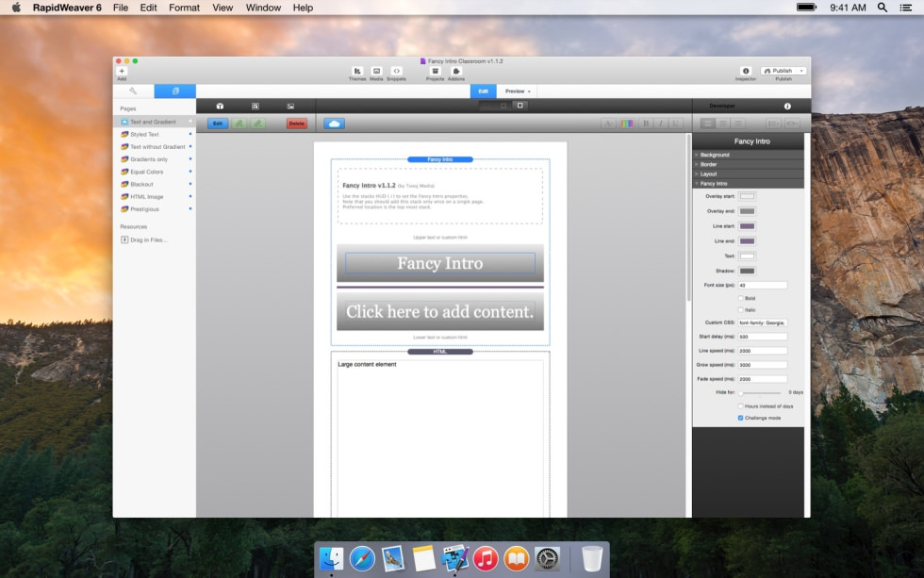Click the Start delay field

click(x=762, y=337)
